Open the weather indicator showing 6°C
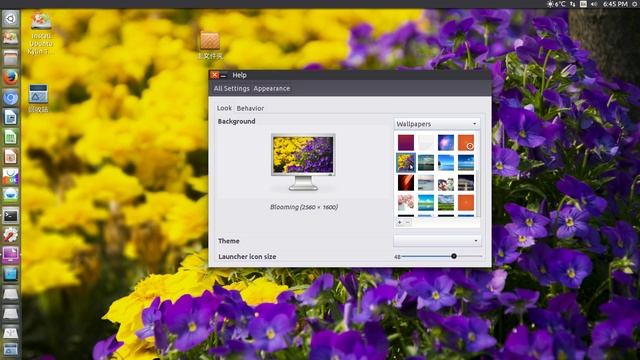Screen dimensions: 640x360 (556, 4)
